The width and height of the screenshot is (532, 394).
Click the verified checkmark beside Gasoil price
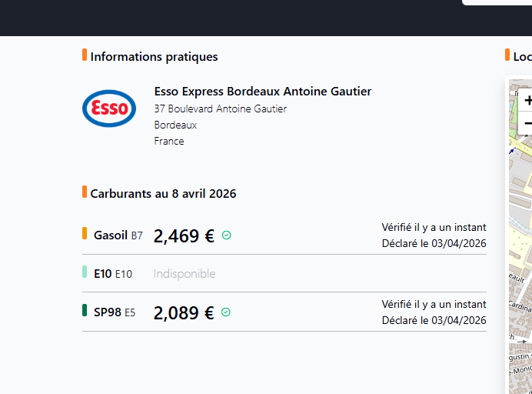tap(226, 235)
